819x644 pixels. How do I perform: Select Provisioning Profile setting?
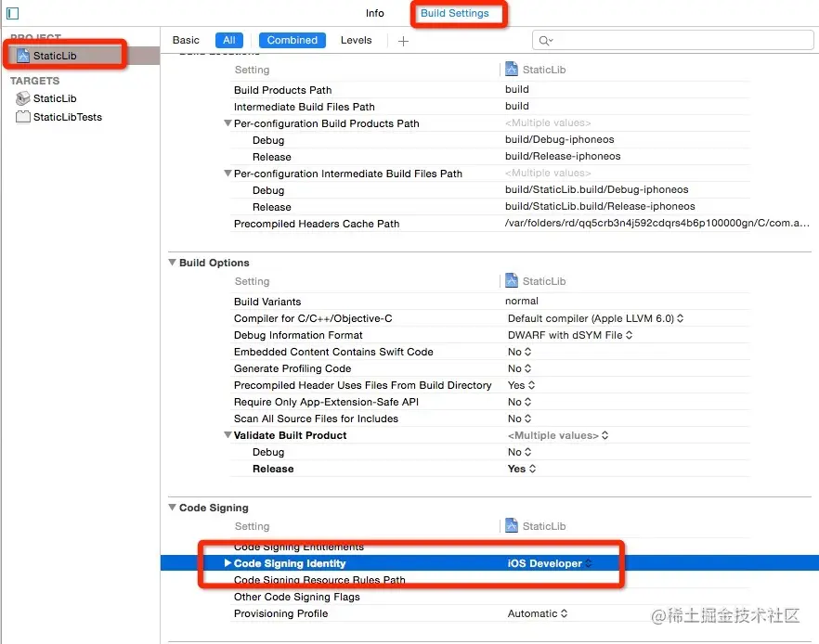[281, 613]
